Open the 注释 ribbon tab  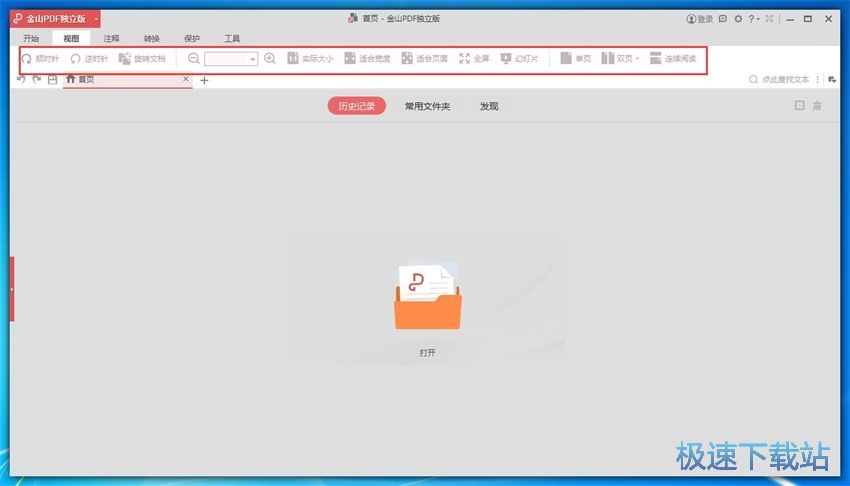111,38
